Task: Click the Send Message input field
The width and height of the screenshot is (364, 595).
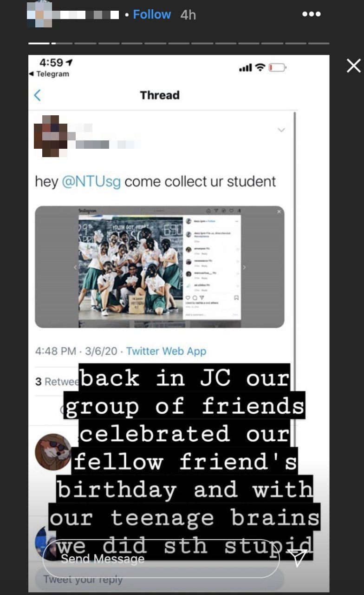Action: 161,558
